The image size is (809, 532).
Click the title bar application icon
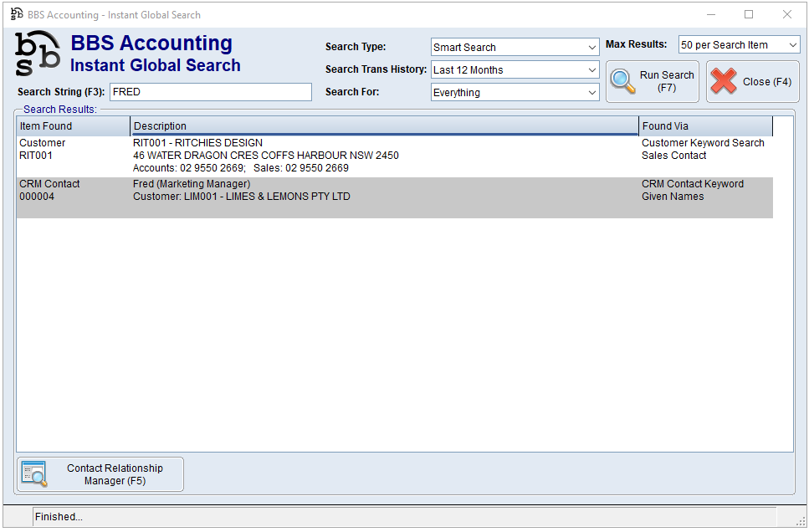point(16,14)
